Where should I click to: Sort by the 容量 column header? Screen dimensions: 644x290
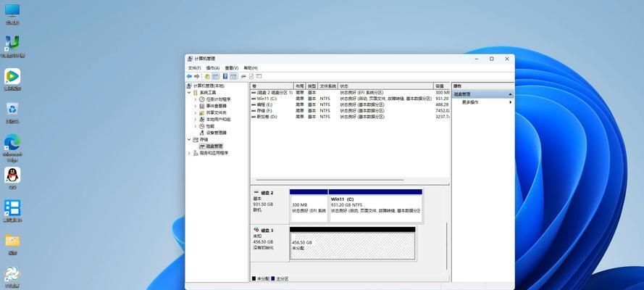[x=442, y=86]
